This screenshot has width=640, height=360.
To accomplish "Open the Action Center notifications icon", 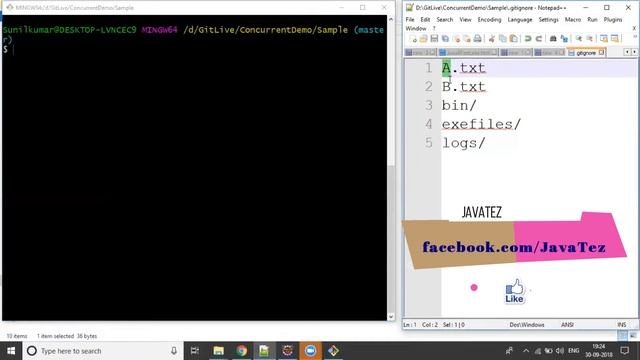I will click(x=624, y=351).
